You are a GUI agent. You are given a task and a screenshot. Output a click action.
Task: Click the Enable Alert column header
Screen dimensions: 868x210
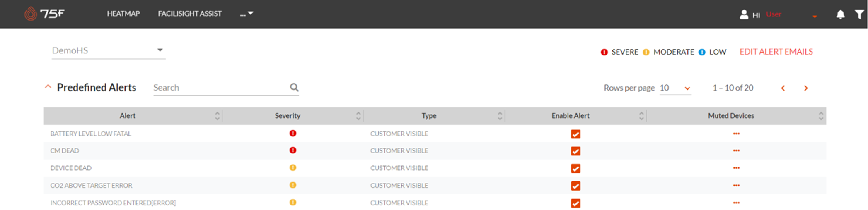click(x=571, y=116)
